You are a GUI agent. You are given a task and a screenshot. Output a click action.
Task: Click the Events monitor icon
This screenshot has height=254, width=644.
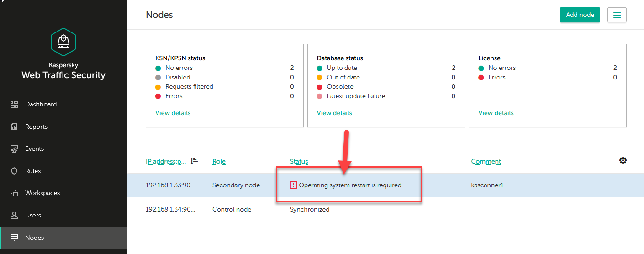click(x=14, y=149)
